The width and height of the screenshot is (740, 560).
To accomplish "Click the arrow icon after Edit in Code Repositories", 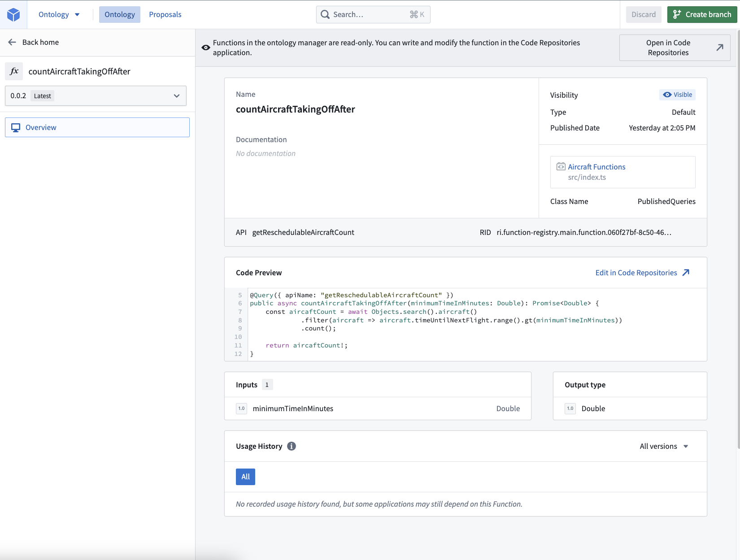I will tap(686, 273).
